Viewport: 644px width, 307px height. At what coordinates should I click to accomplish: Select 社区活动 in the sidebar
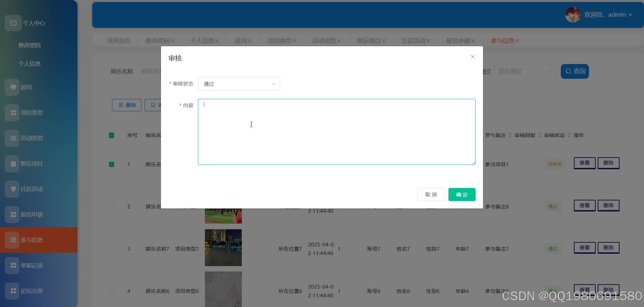32,189
